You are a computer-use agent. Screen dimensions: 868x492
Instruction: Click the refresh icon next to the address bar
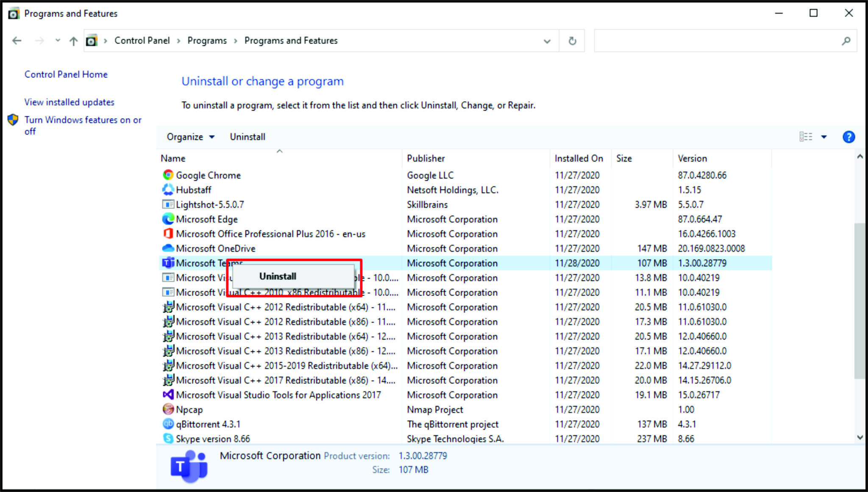point(572,40)
